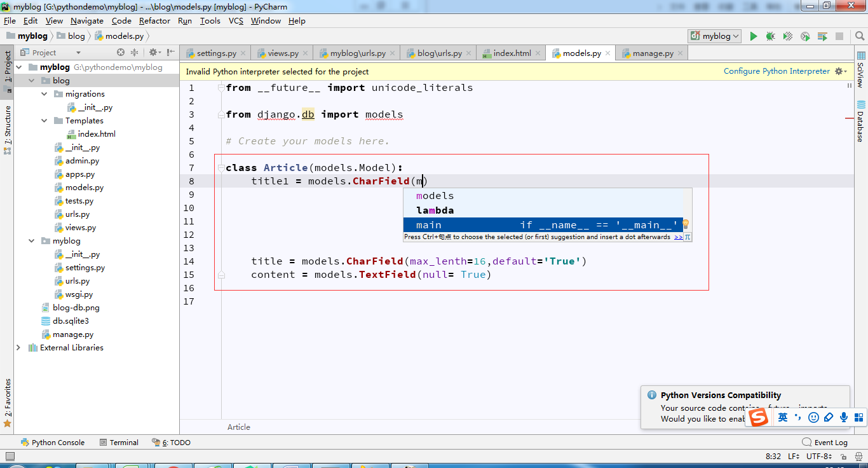Click the Sogou input method logo

point(758,417)
